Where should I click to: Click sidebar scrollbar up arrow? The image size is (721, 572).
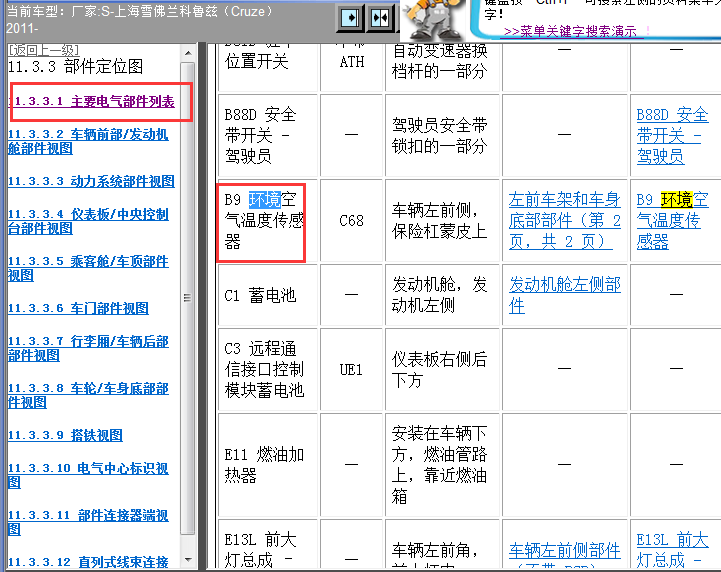point(188,53)
